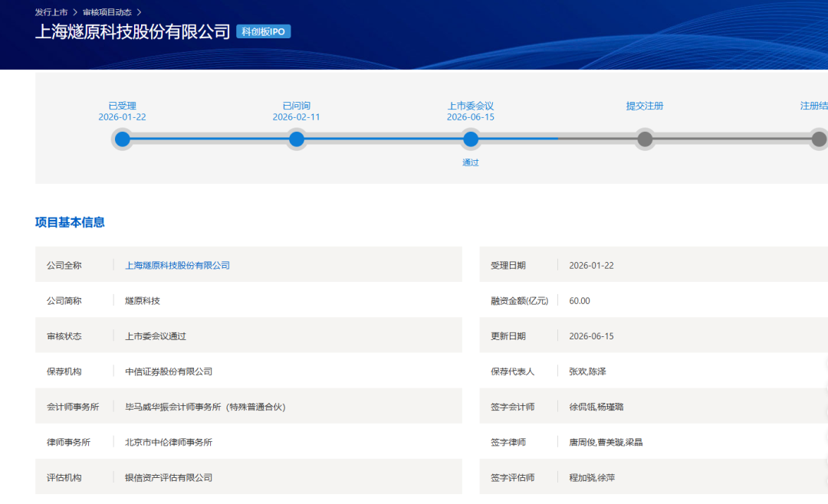
Task: Click the 已问询 timeline node
Action: (x=297, y=139)
